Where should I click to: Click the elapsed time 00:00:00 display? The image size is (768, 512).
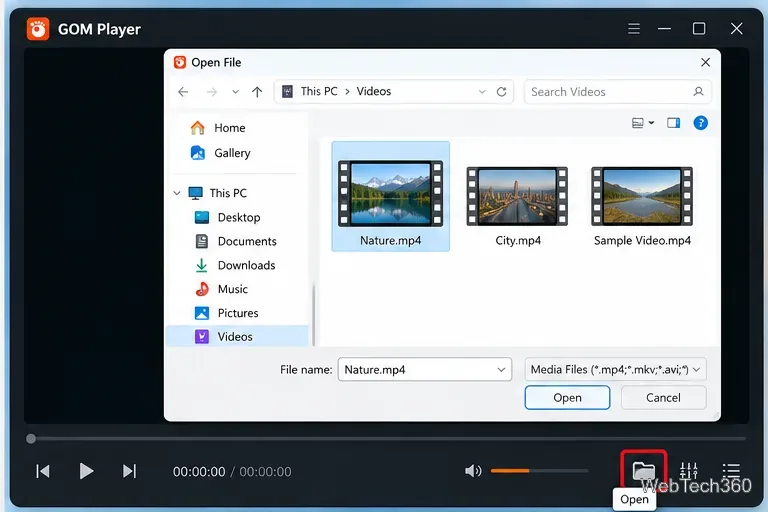pyautogui.click(x=199, y=472)
